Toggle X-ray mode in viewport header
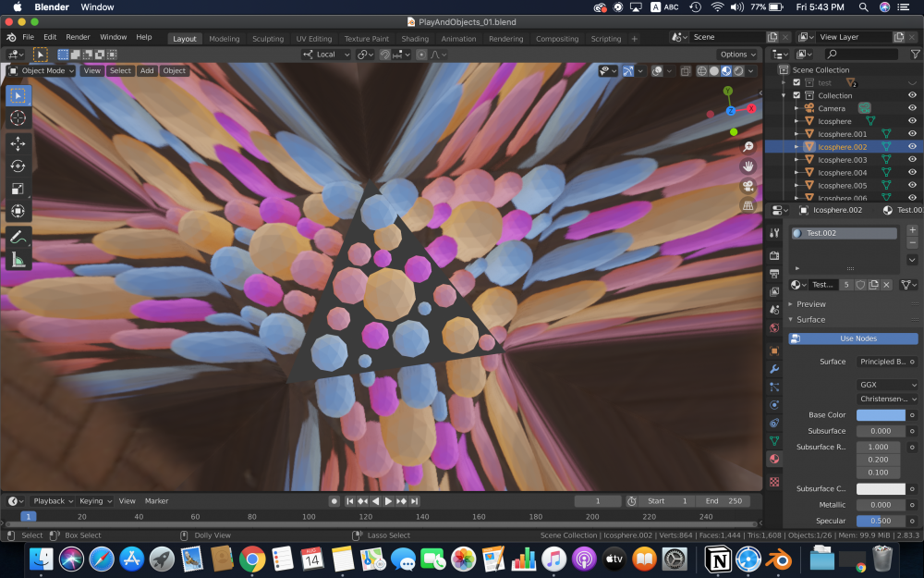Screen dimensions: 924x578 point(686,71)
